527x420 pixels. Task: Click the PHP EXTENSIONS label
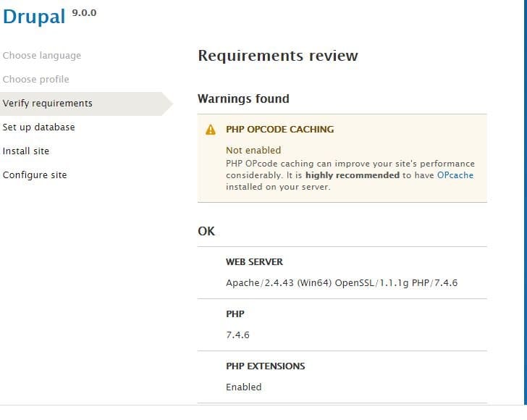[266, 366]
